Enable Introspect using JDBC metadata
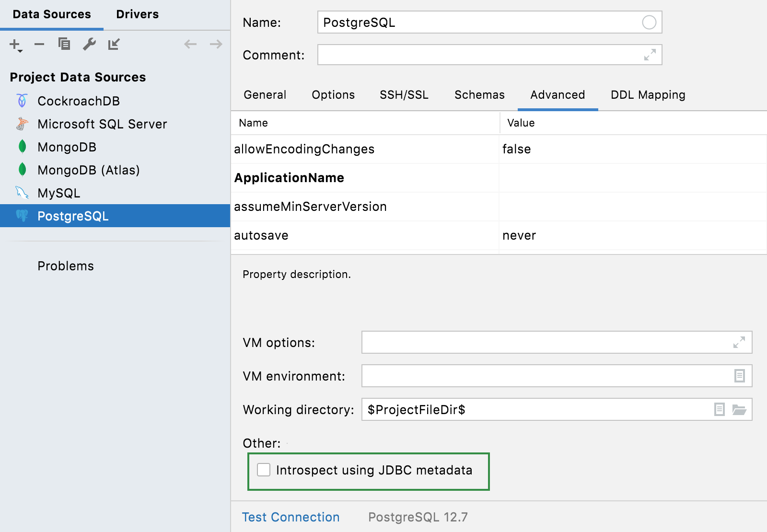 point(264,470)
